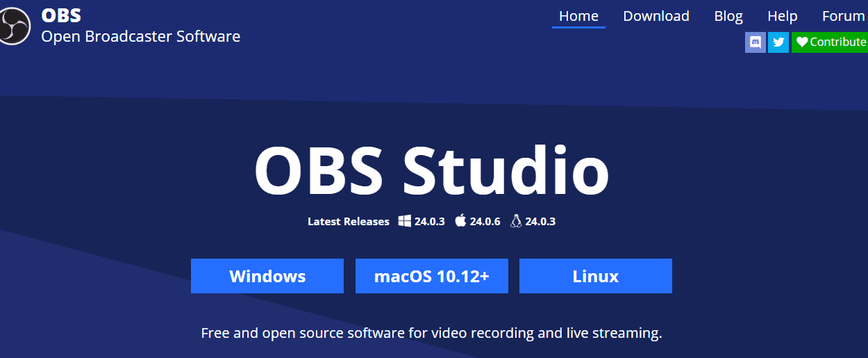Open the Blog menu item
Image resolution: width=868 pixels, height=358 pixels.
728,16
